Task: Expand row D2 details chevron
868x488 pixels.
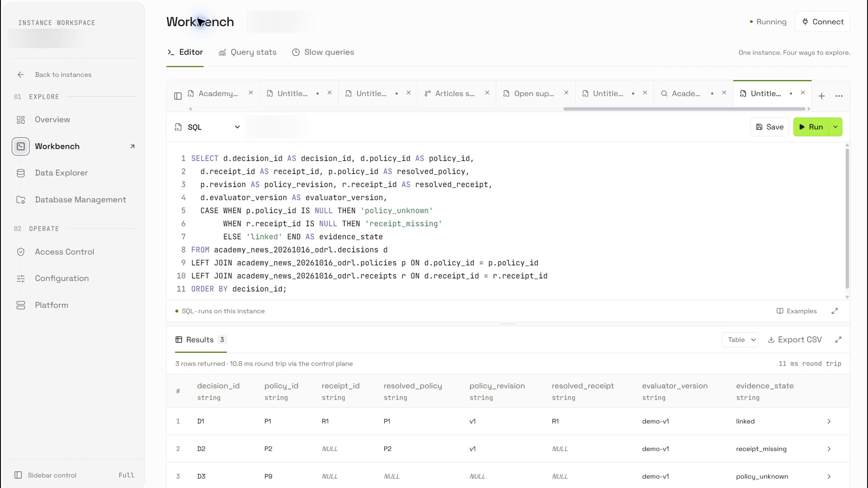Action: (829, 449)
